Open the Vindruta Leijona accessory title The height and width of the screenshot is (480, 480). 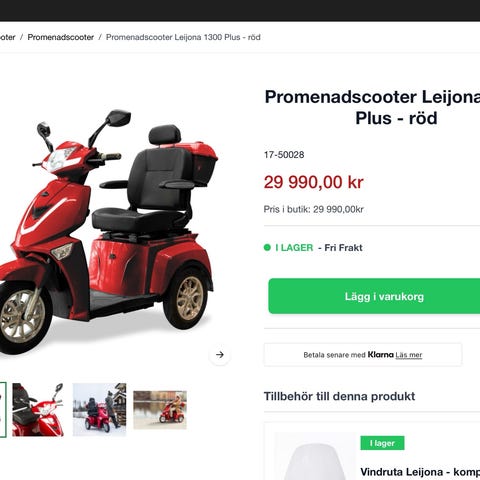click(420, 472)
